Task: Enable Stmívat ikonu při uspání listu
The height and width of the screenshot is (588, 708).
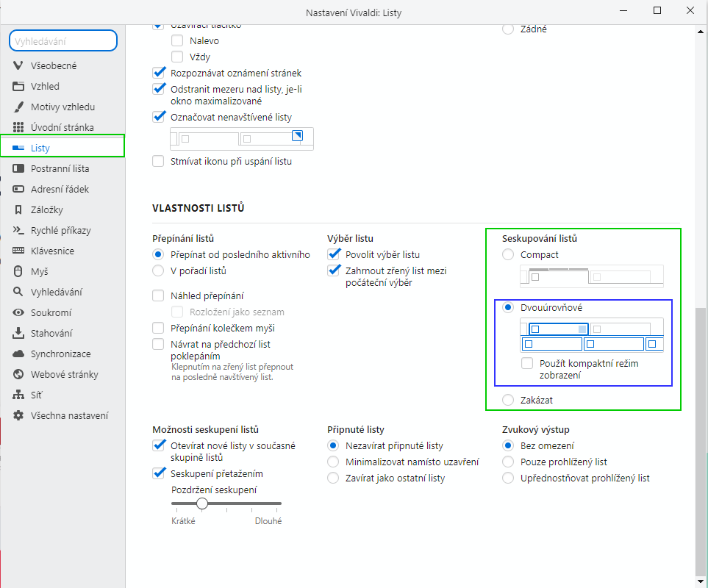Action: point(158,161)
